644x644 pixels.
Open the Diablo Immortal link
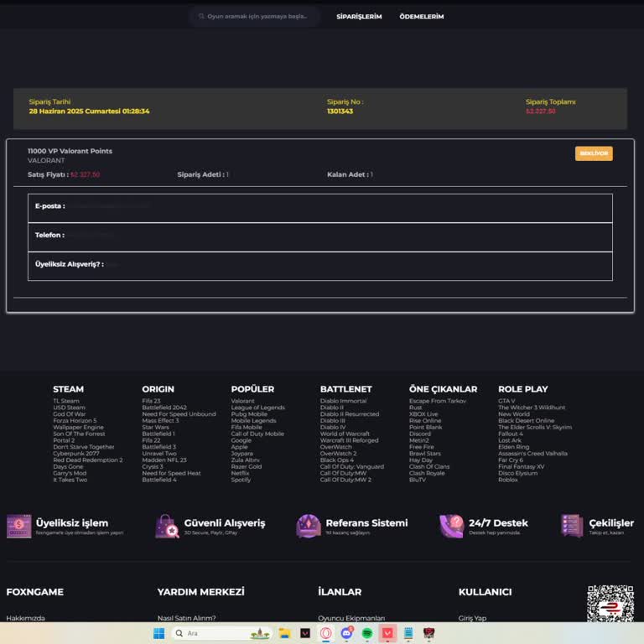pos(343,401)
